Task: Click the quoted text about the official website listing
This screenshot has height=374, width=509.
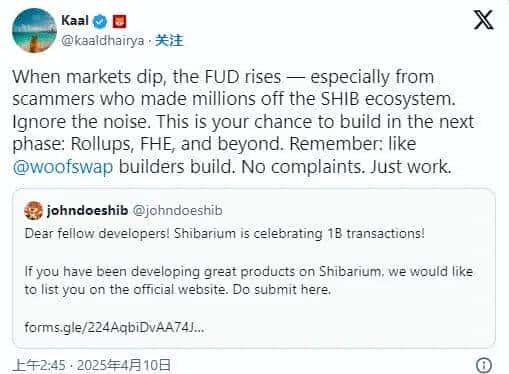Action: click(249, 280)
